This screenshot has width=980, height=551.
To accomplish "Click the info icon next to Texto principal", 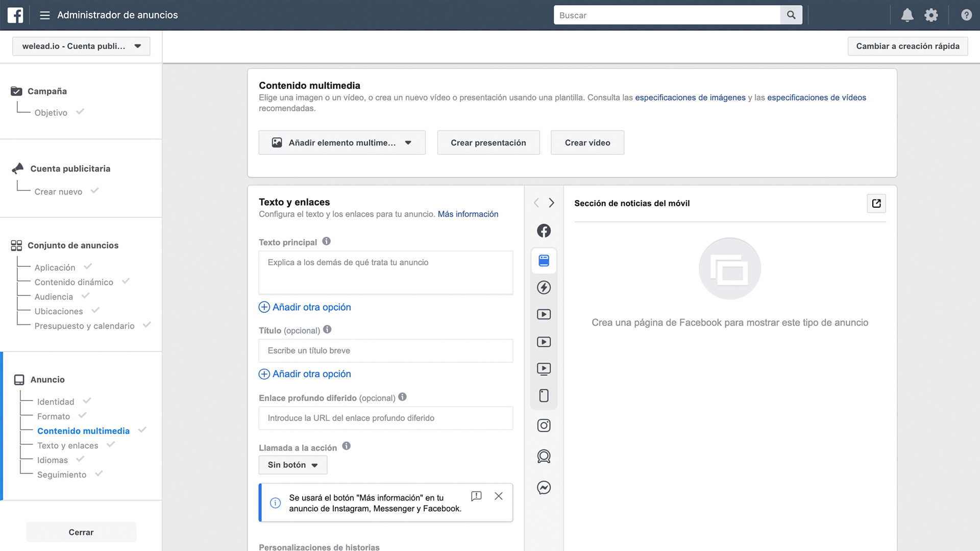I will point(327,241).
